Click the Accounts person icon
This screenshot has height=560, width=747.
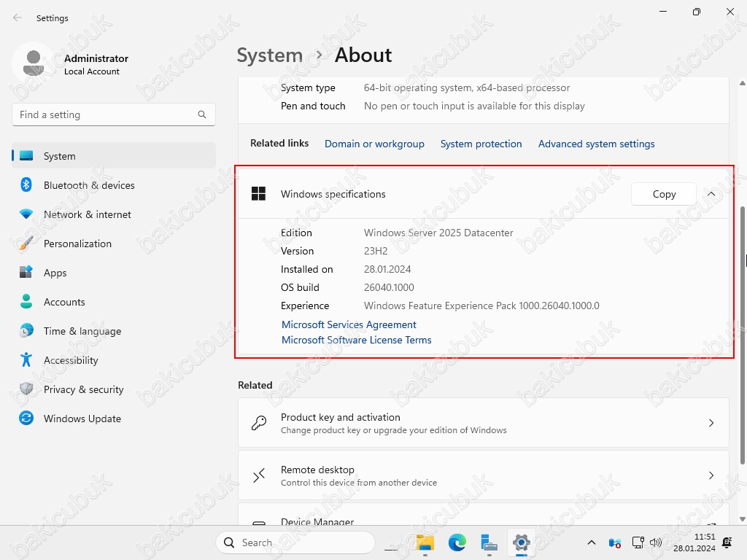[26, 301]
